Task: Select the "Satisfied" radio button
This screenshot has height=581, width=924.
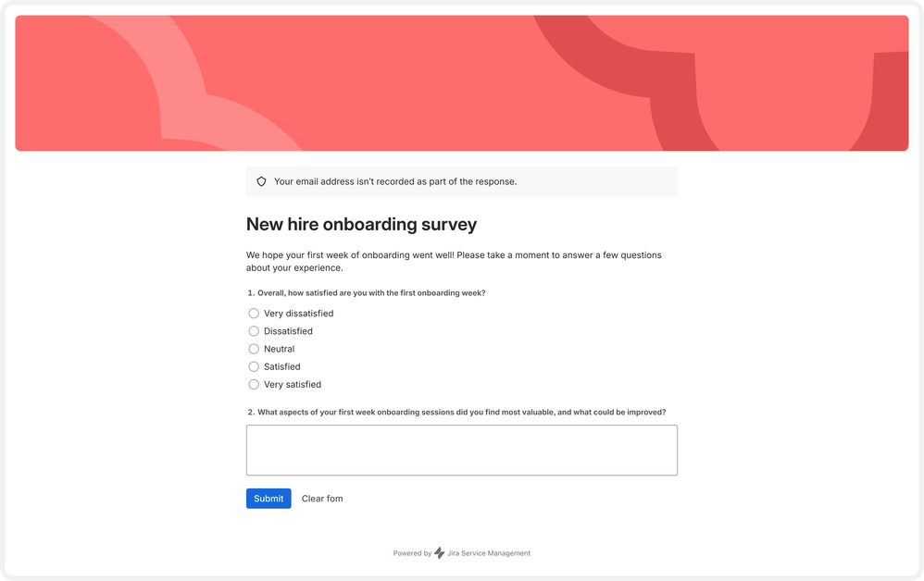Action: [x=254, y=366]
